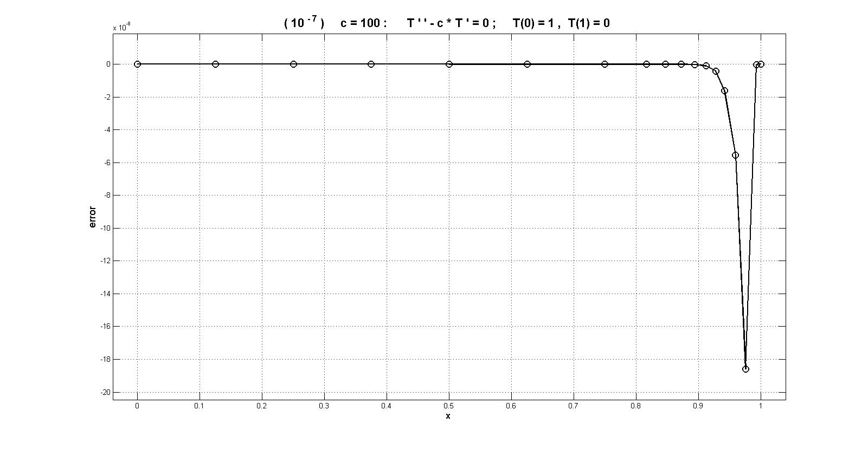The height and width of the screenshot is (449, 868).
Task: Select the data marker at x = 0.625
Action: coord(527,64)
